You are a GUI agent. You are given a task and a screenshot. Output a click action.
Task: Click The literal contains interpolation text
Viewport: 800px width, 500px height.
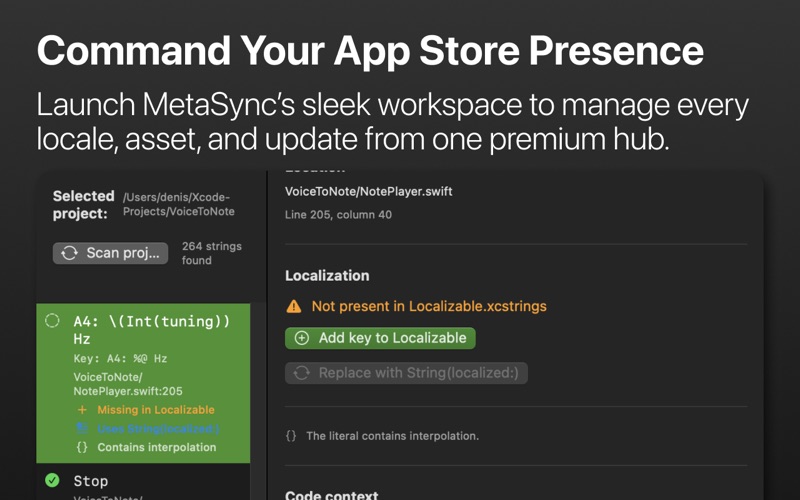click(392, 436)
